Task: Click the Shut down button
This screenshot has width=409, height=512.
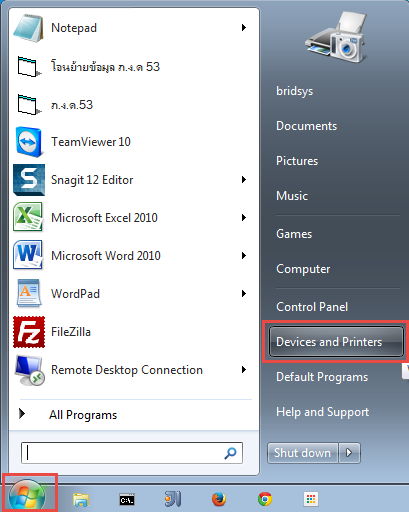Action: pyautogui.click(x=303, y=453)
